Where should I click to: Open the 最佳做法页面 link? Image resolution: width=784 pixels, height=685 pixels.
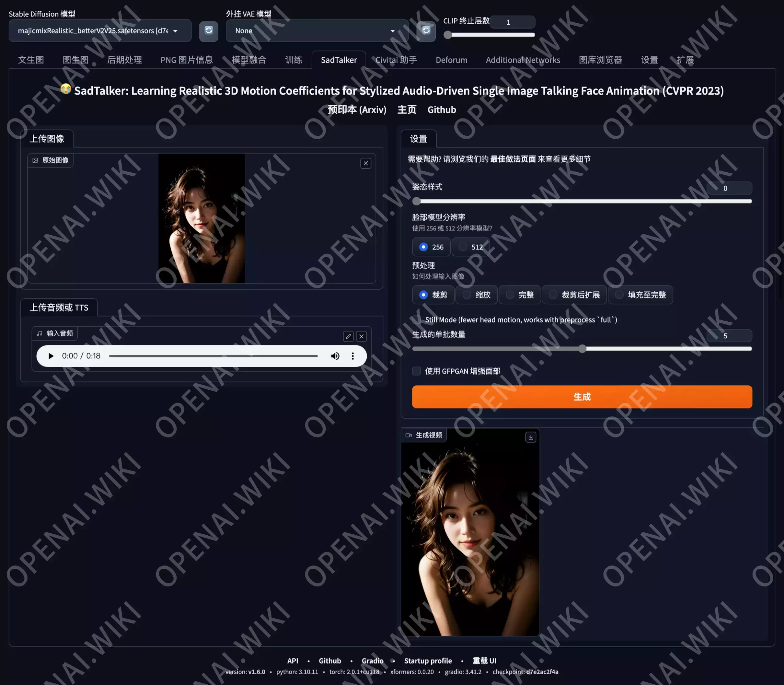(x=513, y=159)
